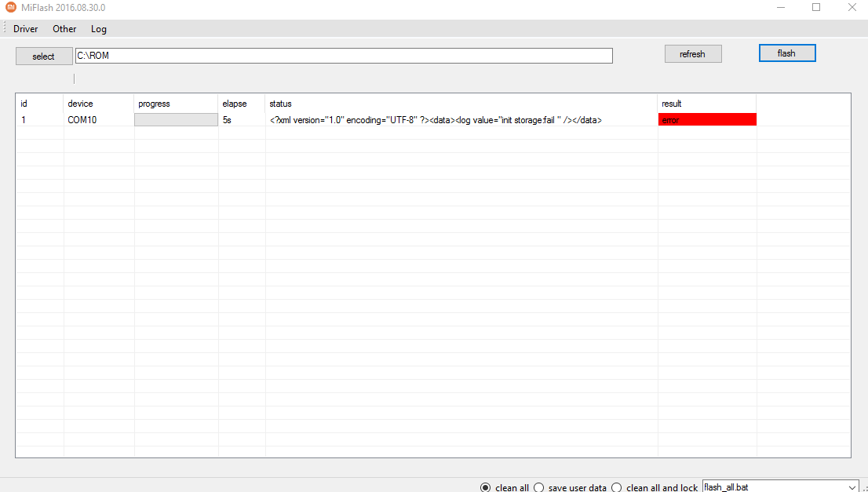The image size is (868, 492).
Task: Open the Log menu
Action: coord(99,29)
